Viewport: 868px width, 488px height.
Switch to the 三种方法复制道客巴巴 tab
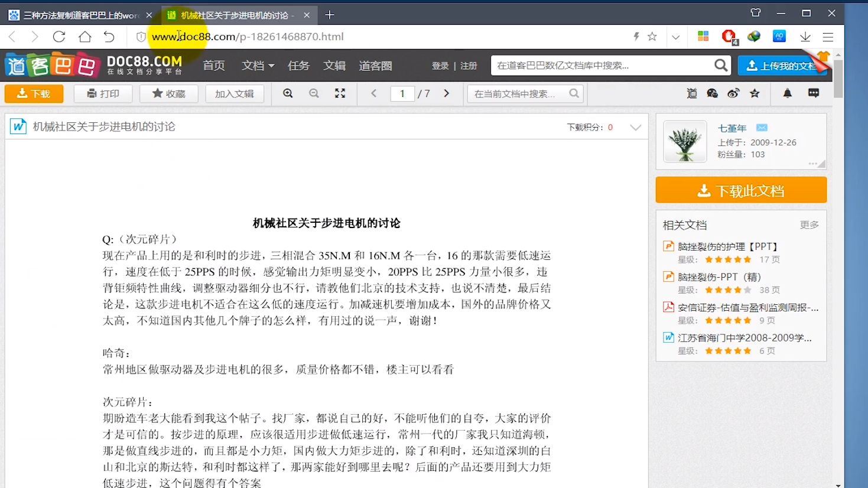[81, 15]
